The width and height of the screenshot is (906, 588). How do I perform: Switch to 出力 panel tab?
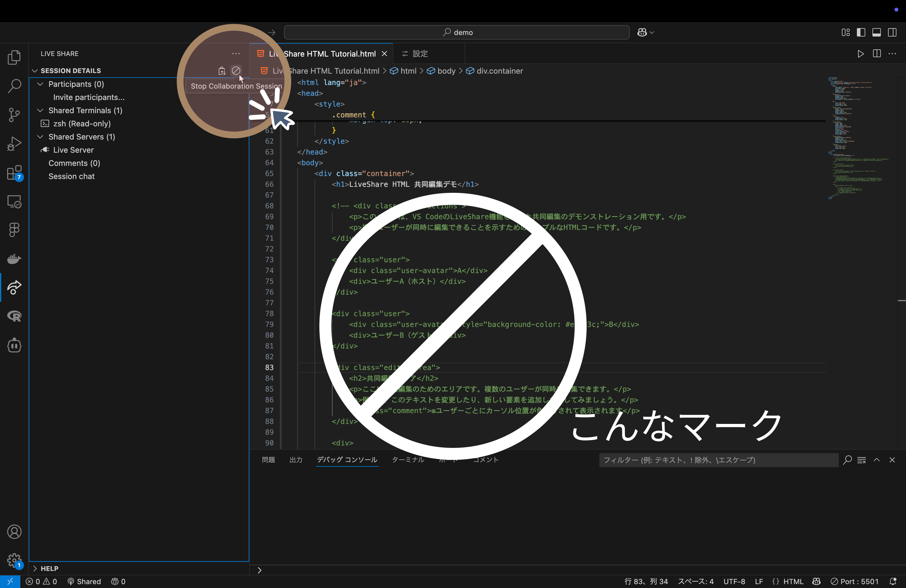[296, 460]
